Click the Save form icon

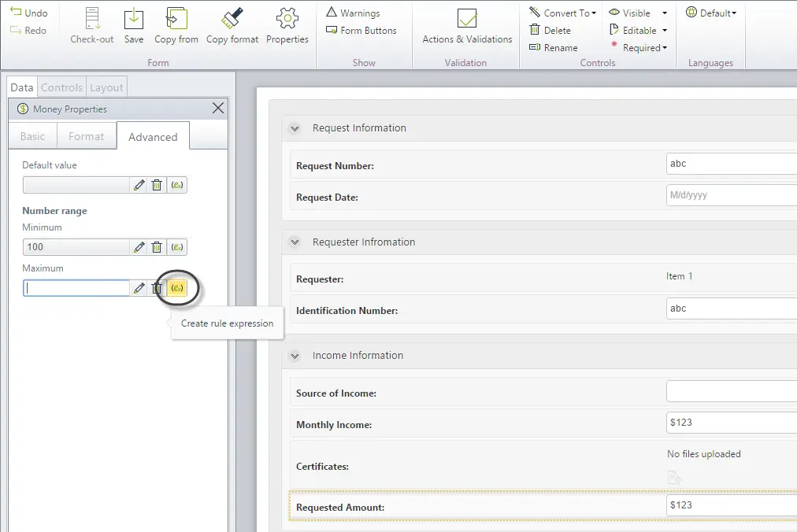point(134,20)
